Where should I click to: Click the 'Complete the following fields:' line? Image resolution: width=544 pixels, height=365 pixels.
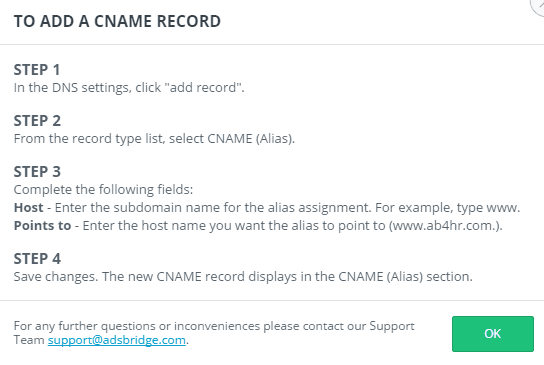point(103,189)
